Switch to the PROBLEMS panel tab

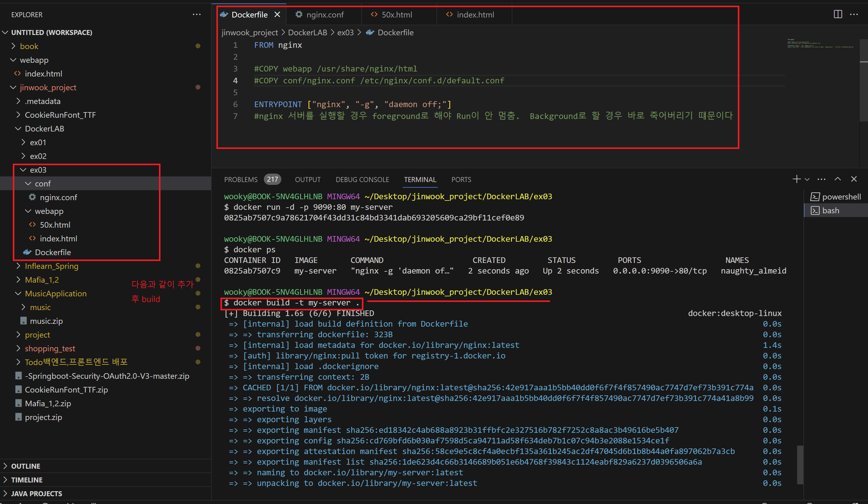[241, 180]
